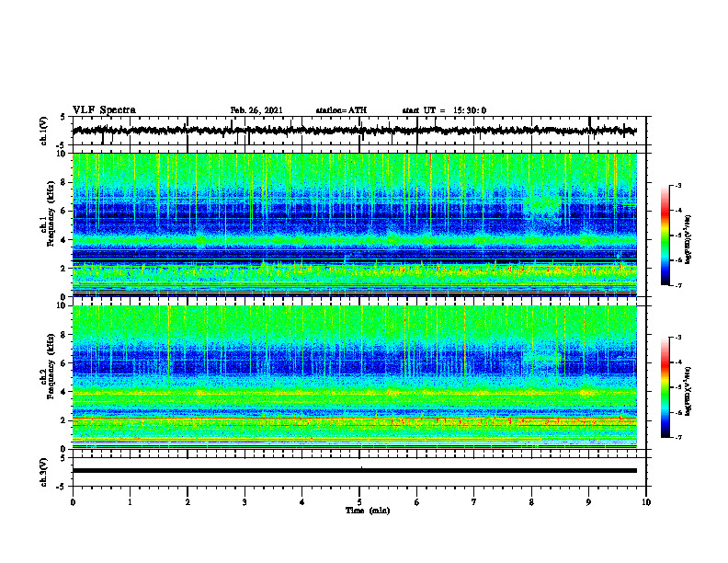The width and height of the screenshot is (728, 563).
Task: Click the thick black ch.3 voltage trace
Action: 355,471
